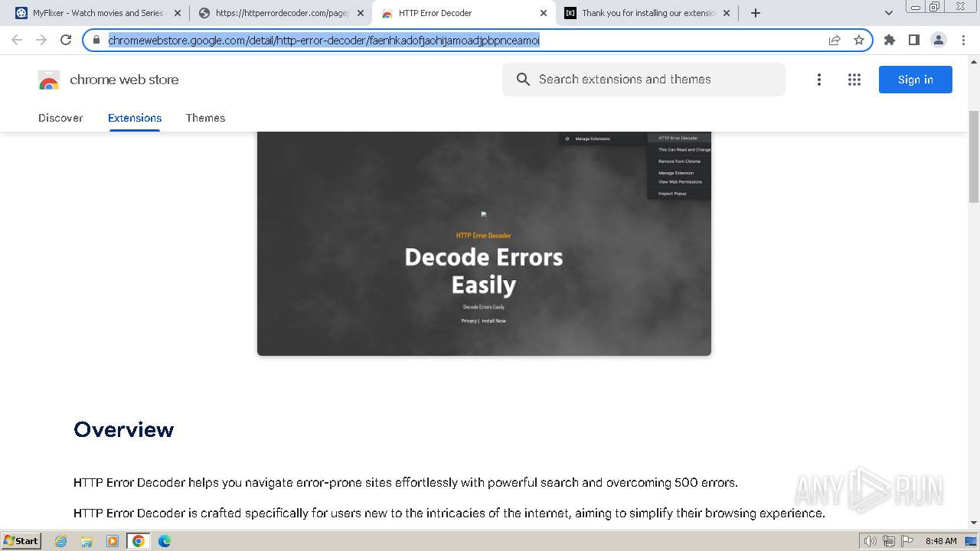Screen dimensions: 980x551
Task: Click the extension preview screenshot
Action: tap(484, 243)
